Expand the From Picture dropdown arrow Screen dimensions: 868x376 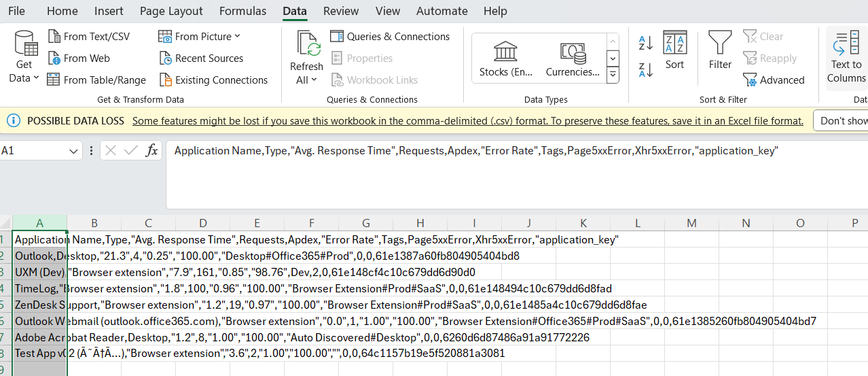pyautogui.click(x=238, y=37)
